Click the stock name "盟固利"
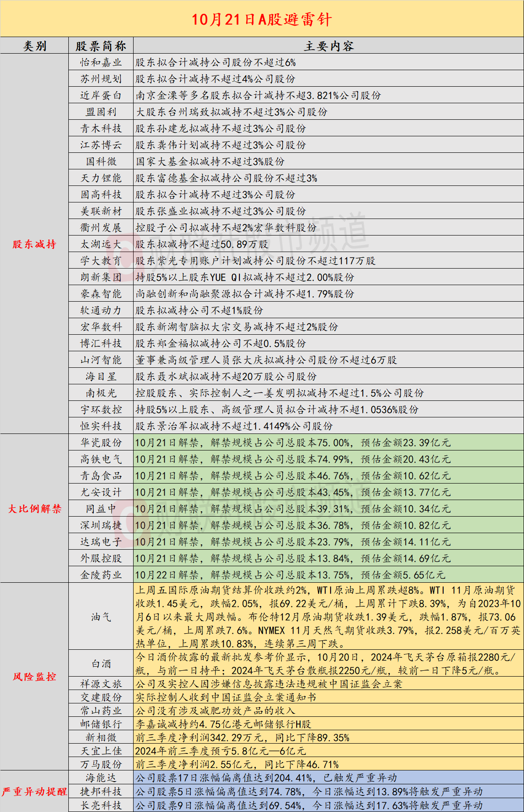 pyautogui.click(x=101, y=112)
